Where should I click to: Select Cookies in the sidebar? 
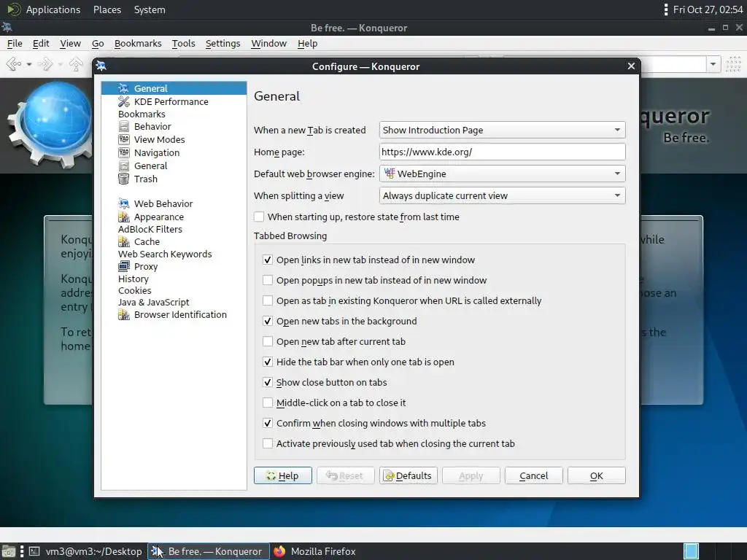pyautogui.click(x=135, y=290)
